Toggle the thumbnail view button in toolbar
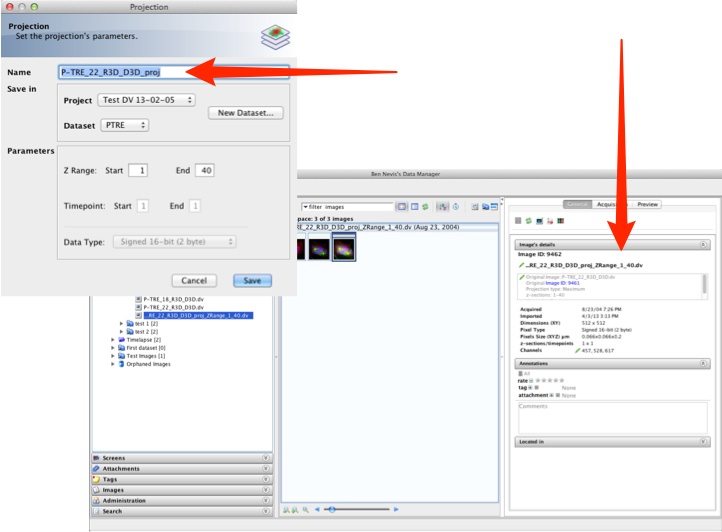 tap(401, 207)
